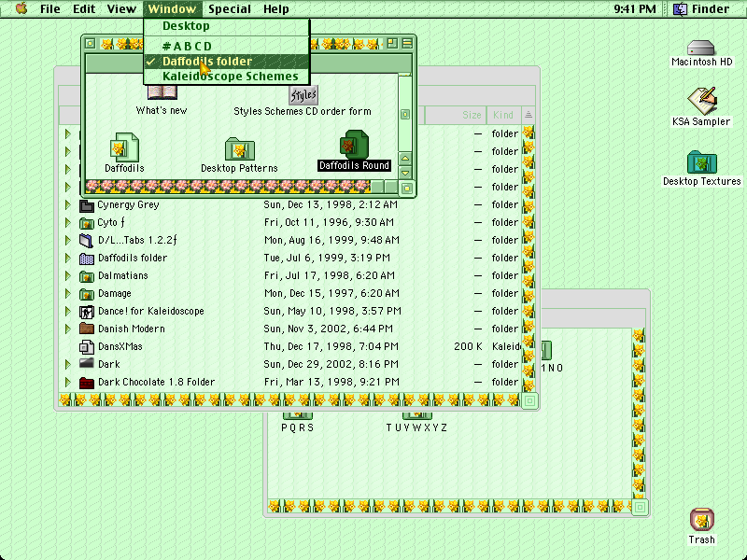Click the D/L...Tabs 1.2.2ƒ folder icon

pyautogui.click(x=86, y=241)
